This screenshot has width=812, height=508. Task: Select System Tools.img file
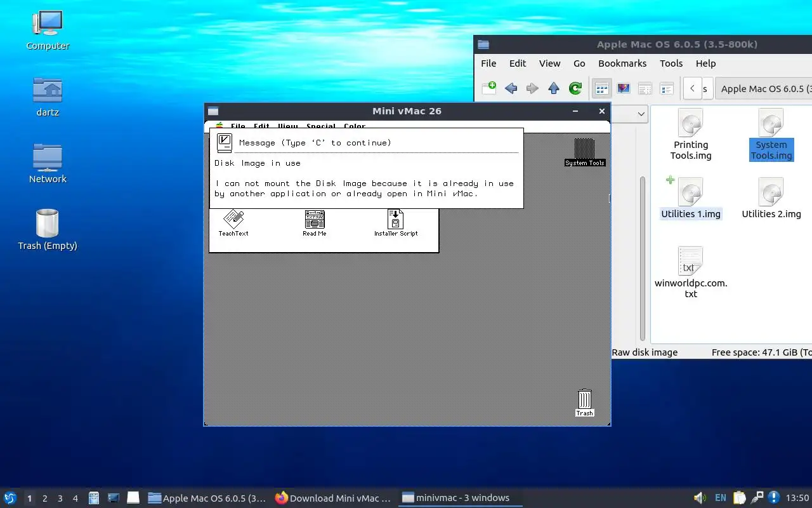pyautogui.click(x=771, y=134)
